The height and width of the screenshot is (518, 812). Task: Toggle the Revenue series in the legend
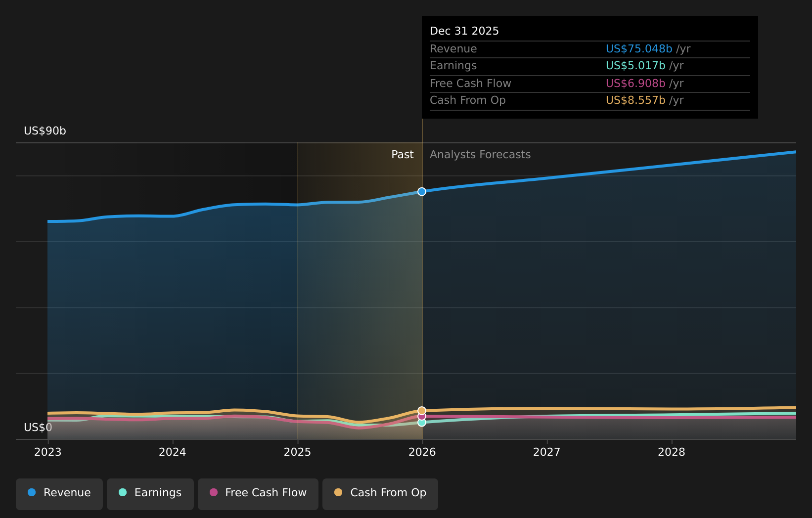point(59,493)
